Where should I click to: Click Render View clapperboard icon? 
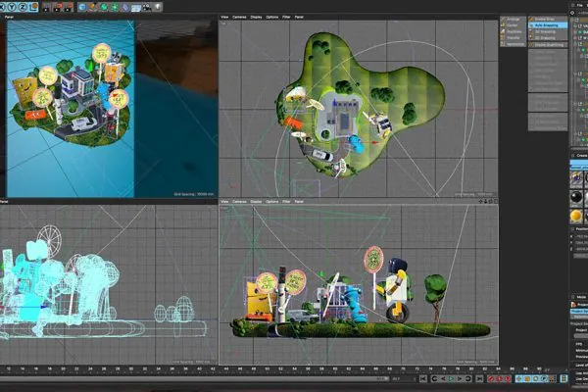(46, 7)
